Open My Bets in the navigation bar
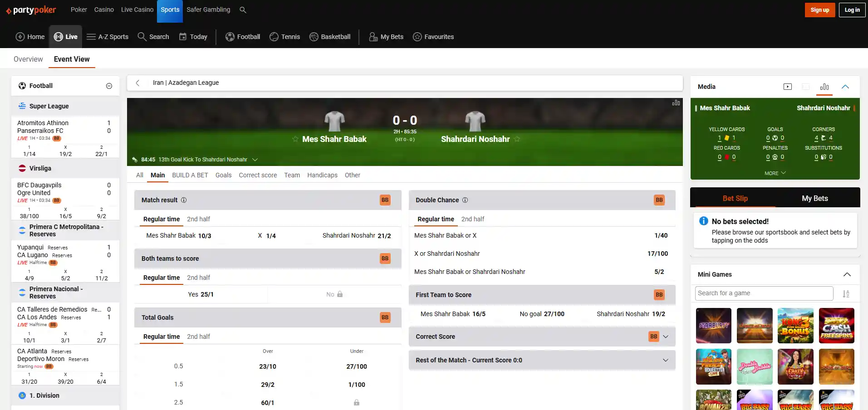The height and width of the screenshot is (410, 868). pos(386,37)
